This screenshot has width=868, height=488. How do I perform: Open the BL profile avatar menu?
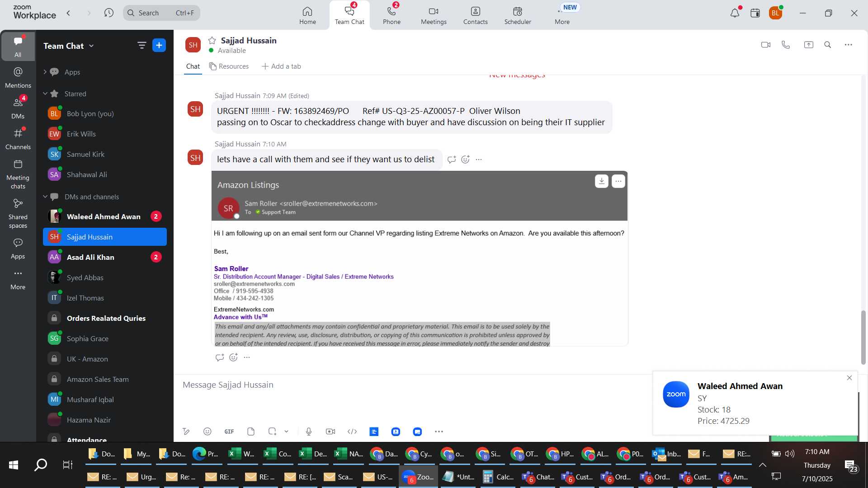point(775,13)
